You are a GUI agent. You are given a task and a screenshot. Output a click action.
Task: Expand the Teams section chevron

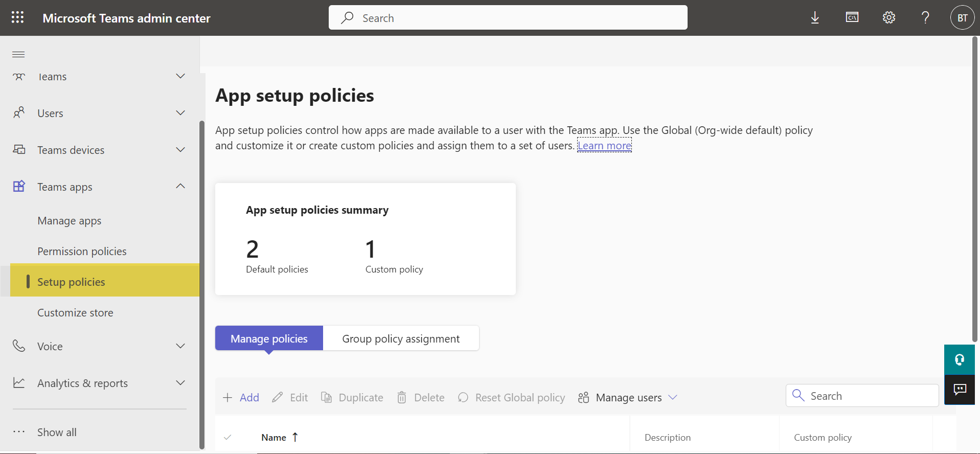tap(180, 76)
